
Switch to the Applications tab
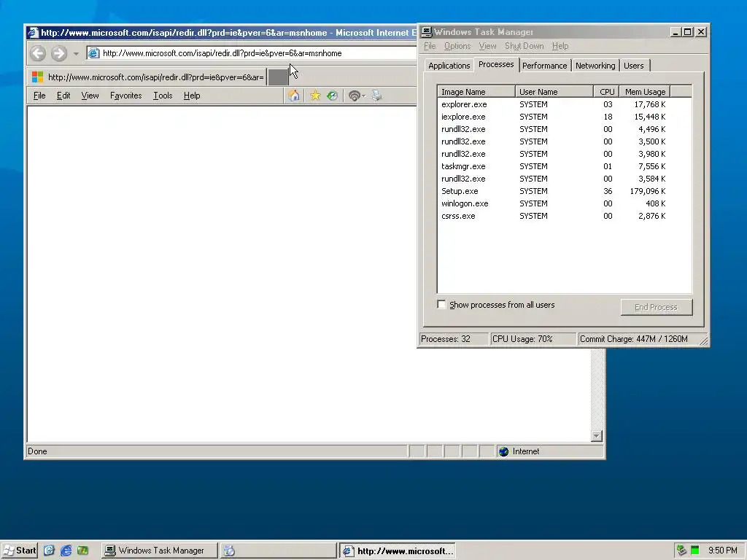(449, 66)
